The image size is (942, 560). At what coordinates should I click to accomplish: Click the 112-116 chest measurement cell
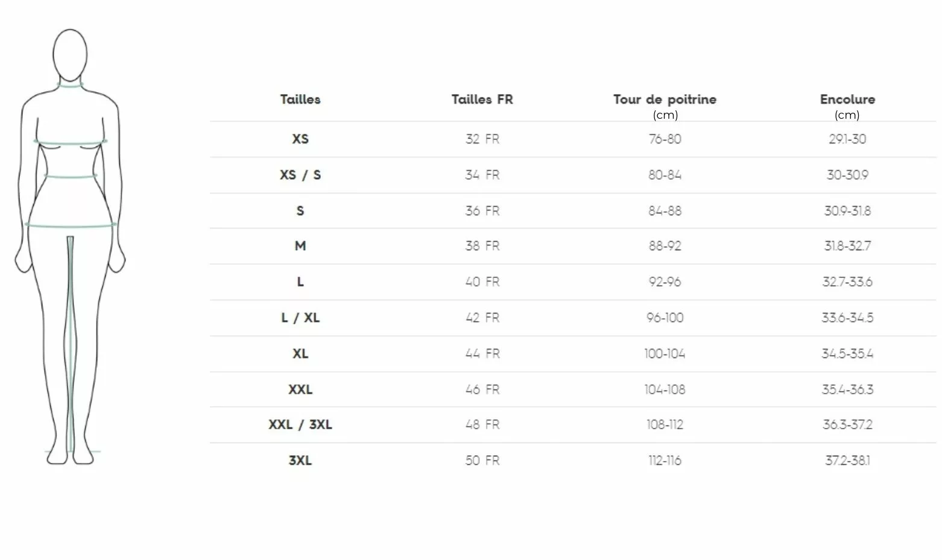click(665, 461)
